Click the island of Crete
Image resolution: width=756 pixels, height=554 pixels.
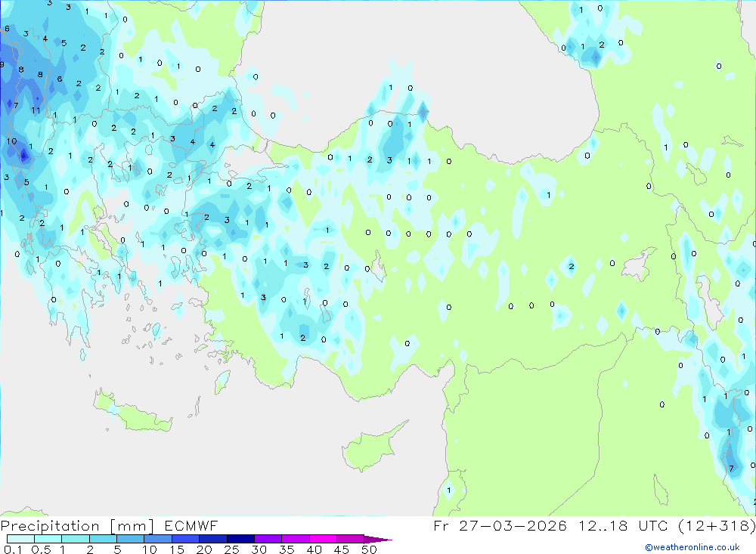pyautogui.click(x=132, y=411)
